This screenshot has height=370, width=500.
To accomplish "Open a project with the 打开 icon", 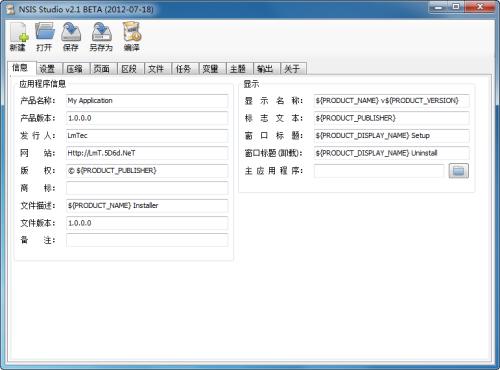I will pyautogui.click(x=45, y=37).
